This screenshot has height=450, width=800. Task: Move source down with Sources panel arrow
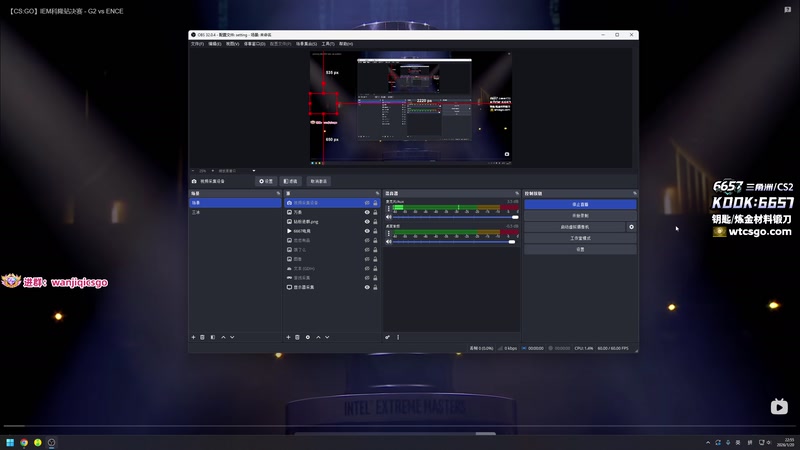click(327, 337)
